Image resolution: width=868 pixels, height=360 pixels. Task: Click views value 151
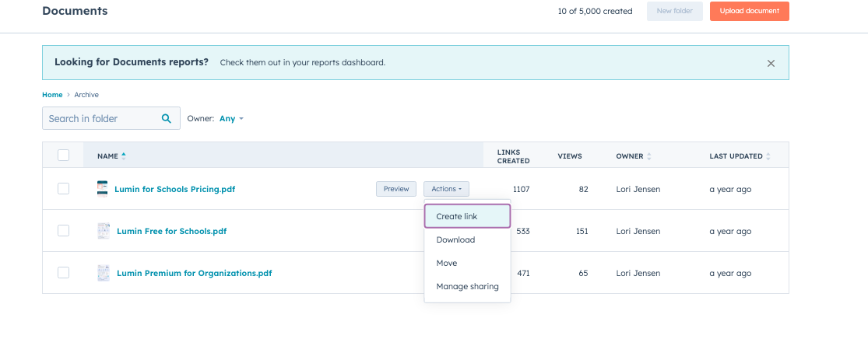coord(582,231)
